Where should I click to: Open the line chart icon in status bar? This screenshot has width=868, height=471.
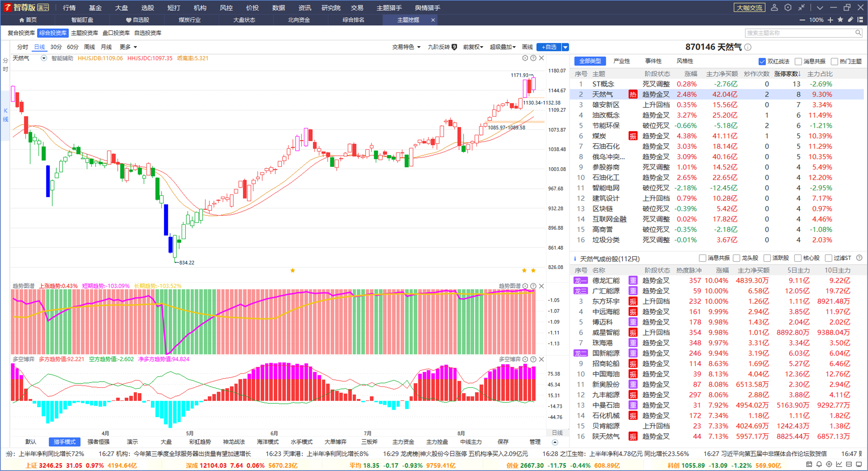(x=839, y=464)
